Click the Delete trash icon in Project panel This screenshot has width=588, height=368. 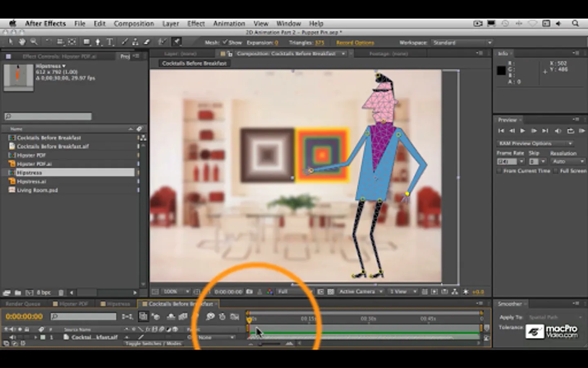coord(61,293)
